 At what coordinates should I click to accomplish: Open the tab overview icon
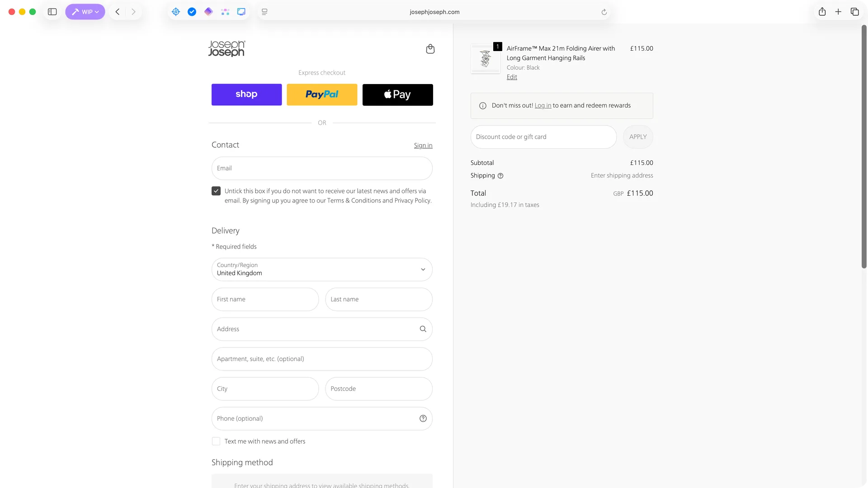(x=854, y=12)
